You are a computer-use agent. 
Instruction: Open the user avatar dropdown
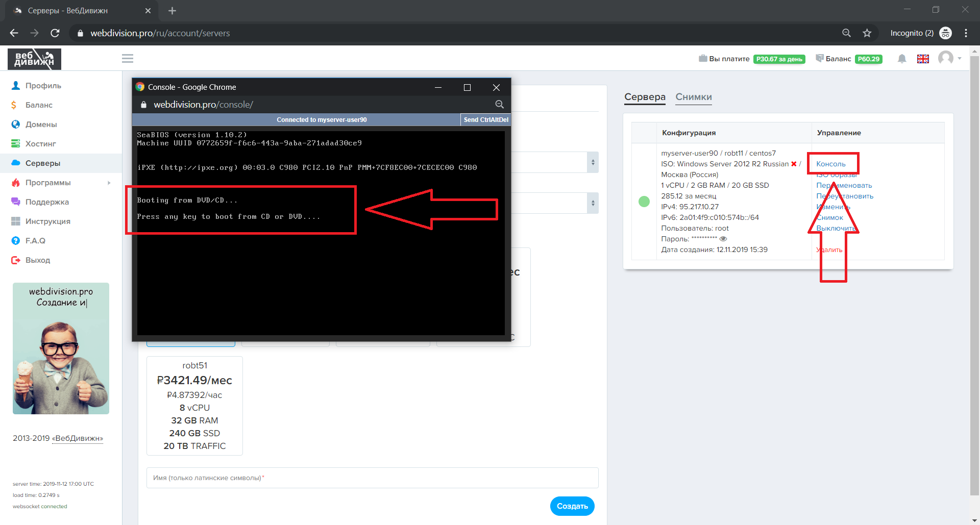[949, 58]
